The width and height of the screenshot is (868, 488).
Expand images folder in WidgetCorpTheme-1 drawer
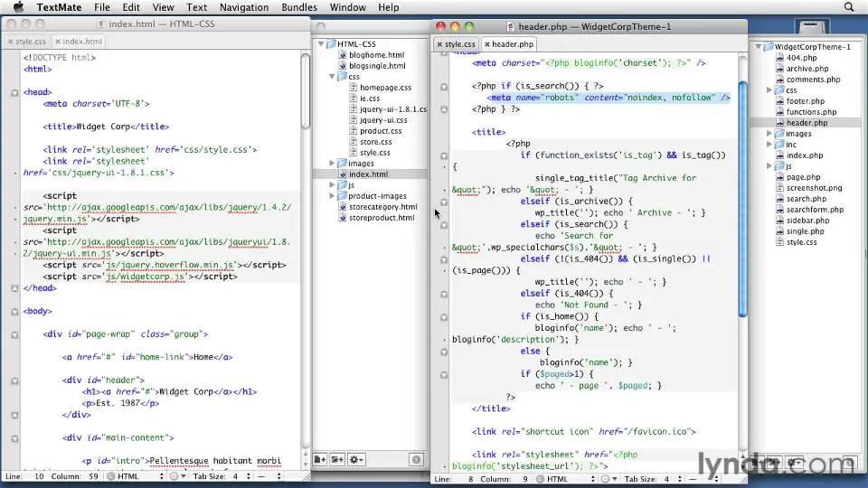(x=769, y=134)
